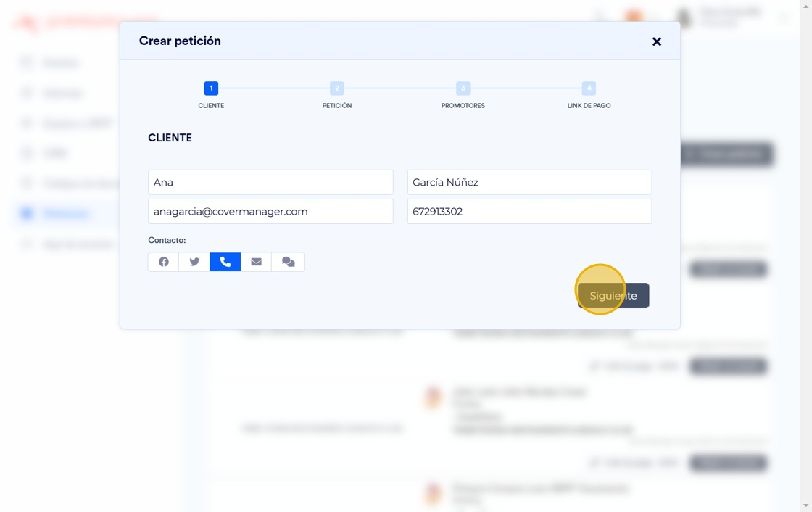This screenshot has width=812, height=512.
Task: Click the first name field with Ana
Action: [x=270, y=182]
